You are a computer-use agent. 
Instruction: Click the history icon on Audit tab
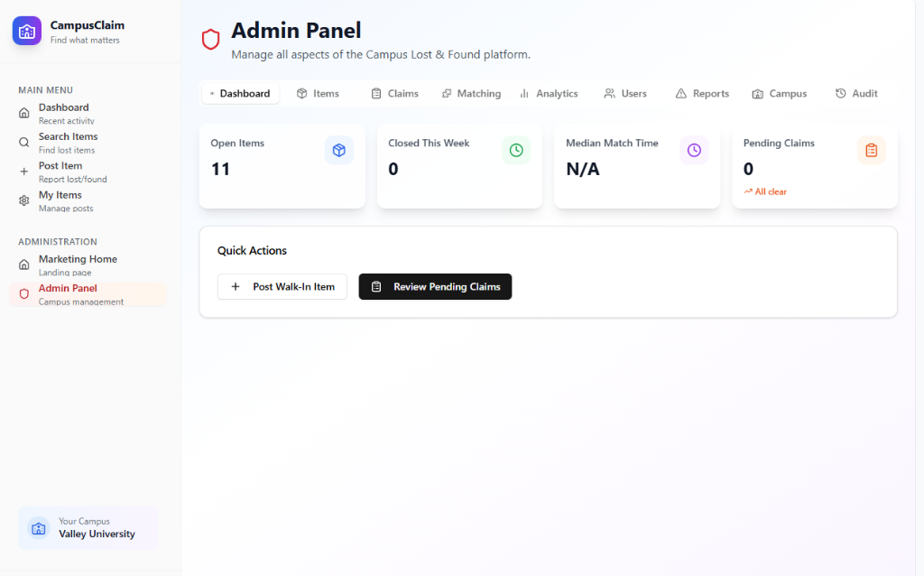841,93
